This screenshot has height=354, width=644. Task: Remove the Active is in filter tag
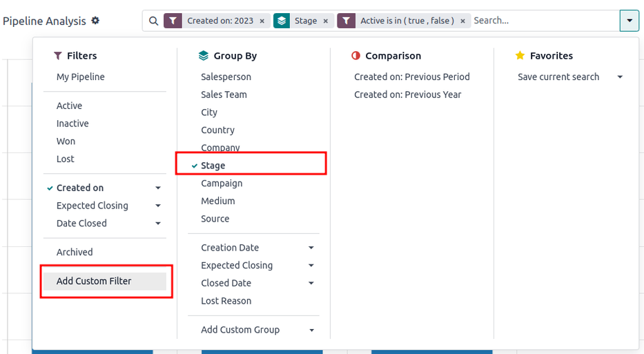(462, 21)
